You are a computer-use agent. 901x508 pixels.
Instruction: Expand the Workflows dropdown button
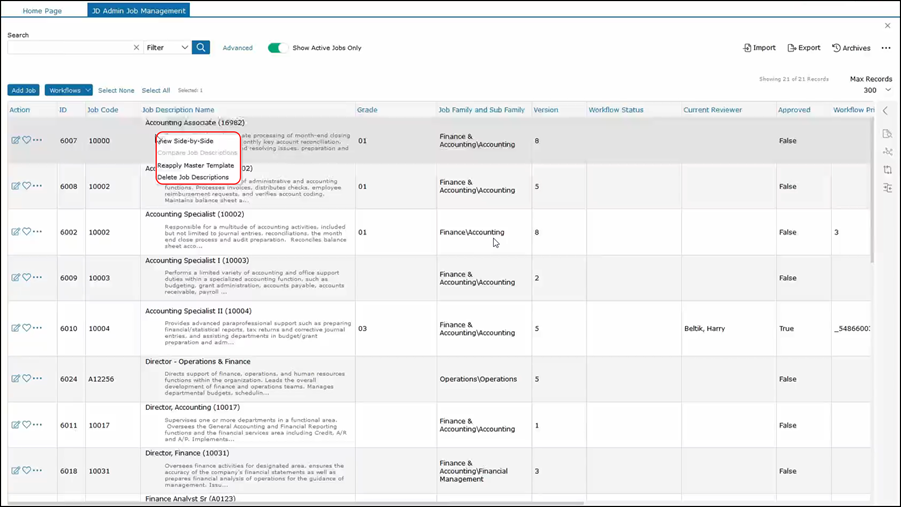pyautogui.click(x=68, y=90)
